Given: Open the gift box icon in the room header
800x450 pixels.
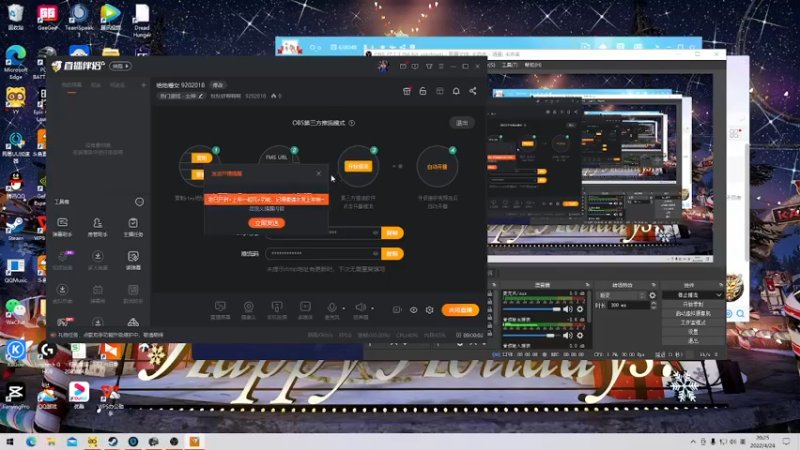Looking at the screenshot, I should (407, 91).
